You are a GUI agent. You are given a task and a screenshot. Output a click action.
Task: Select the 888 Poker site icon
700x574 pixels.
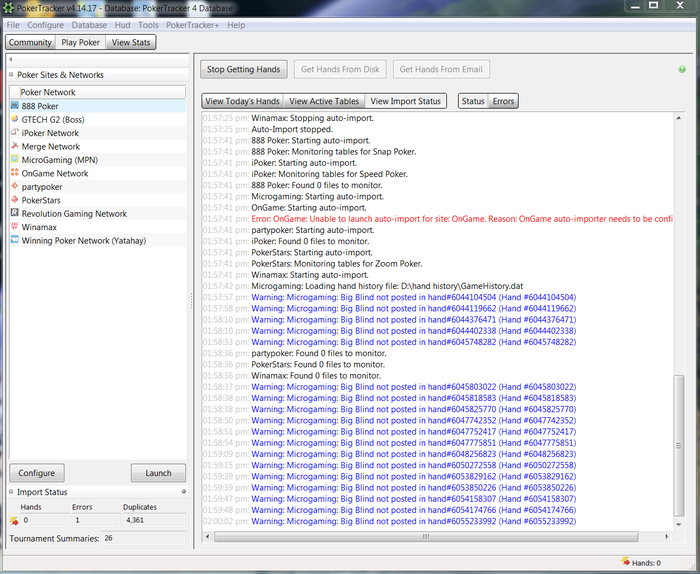(x=15, y=106)
